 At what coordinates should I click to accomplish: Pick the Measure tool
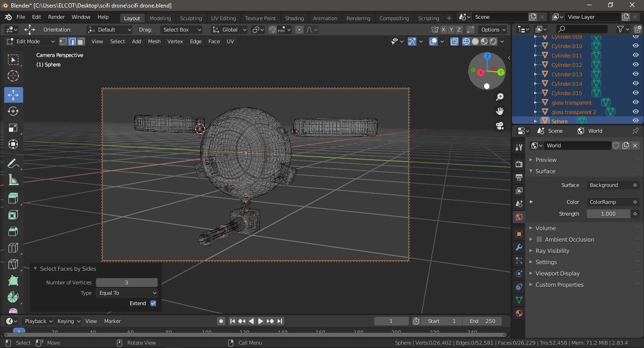[x=13, y=180]
